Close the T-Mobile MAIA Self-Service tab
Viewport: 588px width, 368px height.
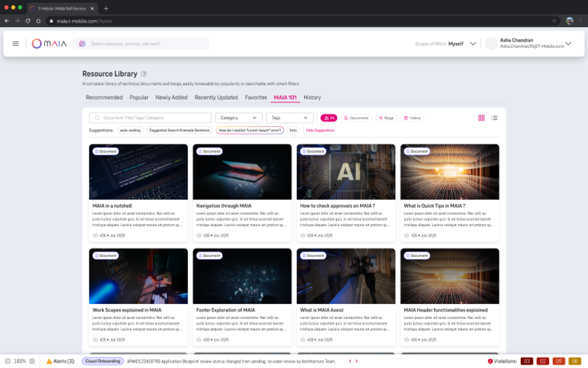pos(92,8)
